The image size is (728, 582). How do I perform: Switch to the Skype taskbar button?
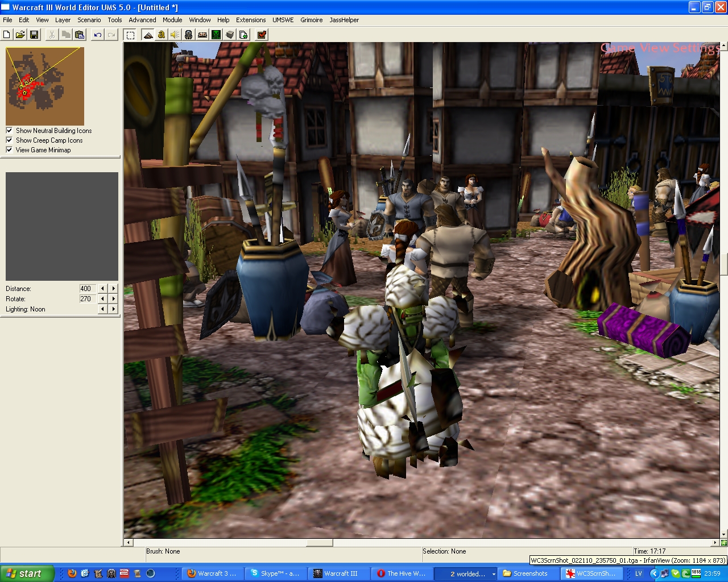(276, 573)
